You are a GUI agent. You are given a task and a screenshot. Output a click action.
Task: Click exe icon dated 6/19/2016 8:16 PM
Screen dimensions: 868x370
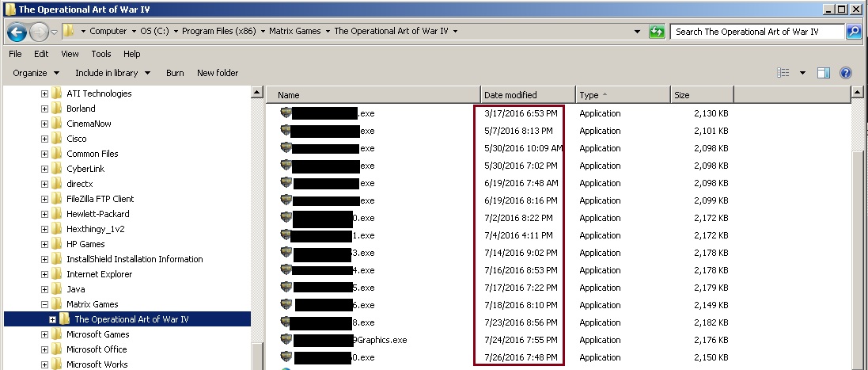pos(286,200)
